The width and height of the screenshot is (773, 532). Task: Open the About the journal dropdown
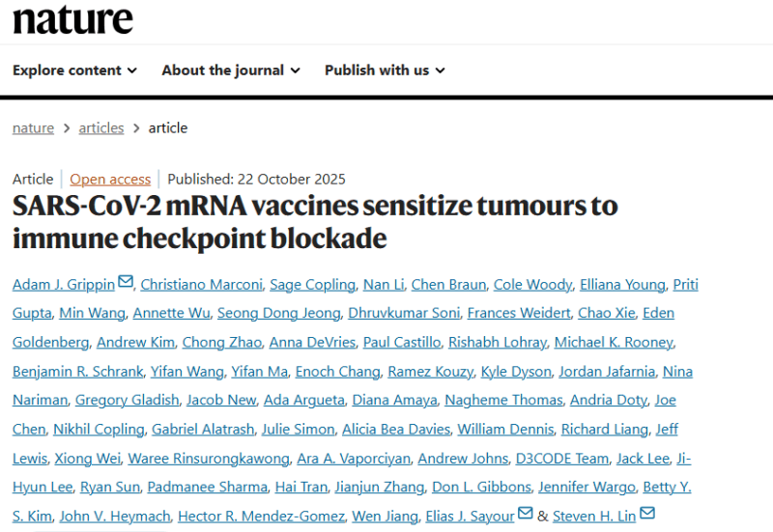pos(231,70)
